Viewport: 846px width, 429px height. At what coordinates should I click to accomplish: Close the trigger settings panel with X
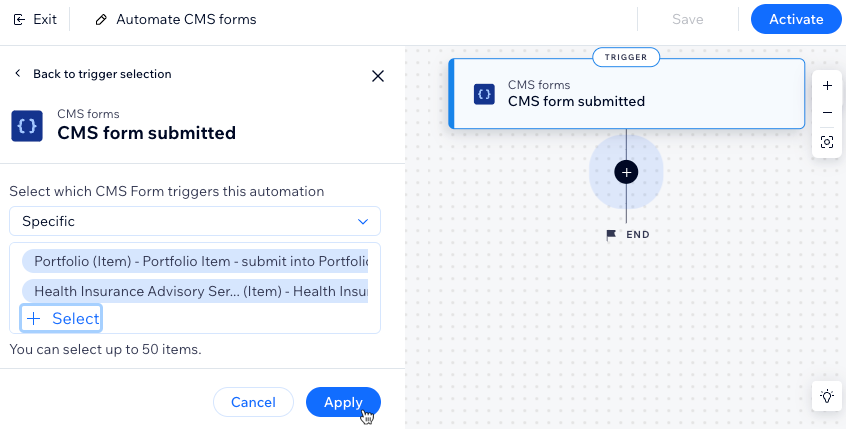[x=378, y=76]
